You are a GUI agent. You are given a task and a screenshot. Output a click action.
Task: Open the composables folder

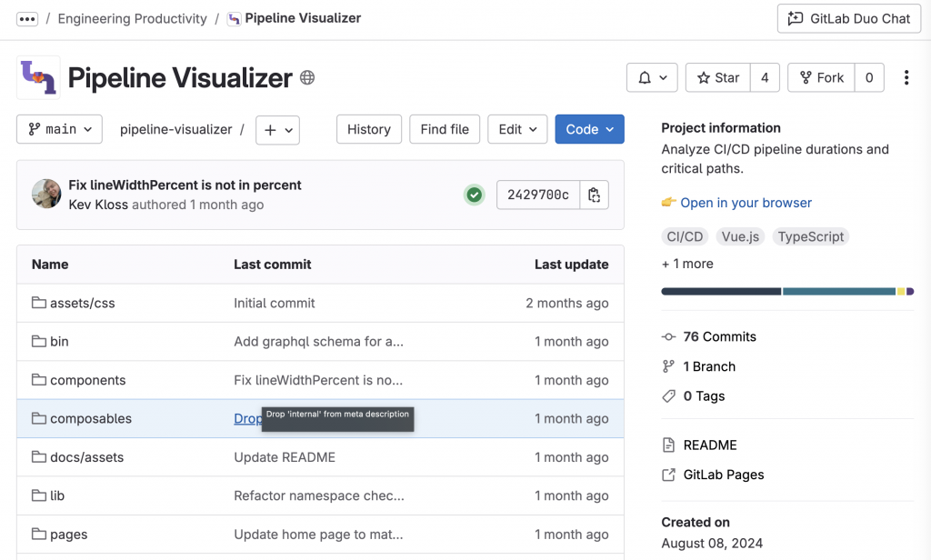click(x=91, y=419)
